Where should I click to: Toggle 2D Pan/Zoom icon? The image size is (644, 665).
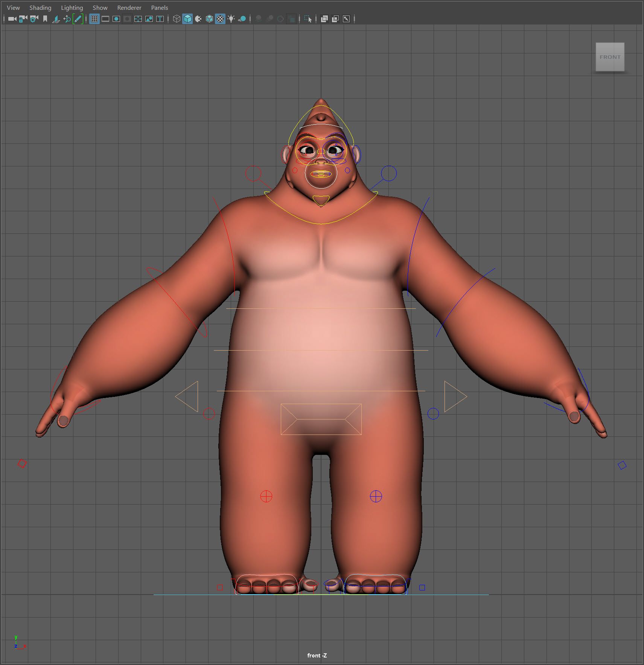tap(67, 19)
